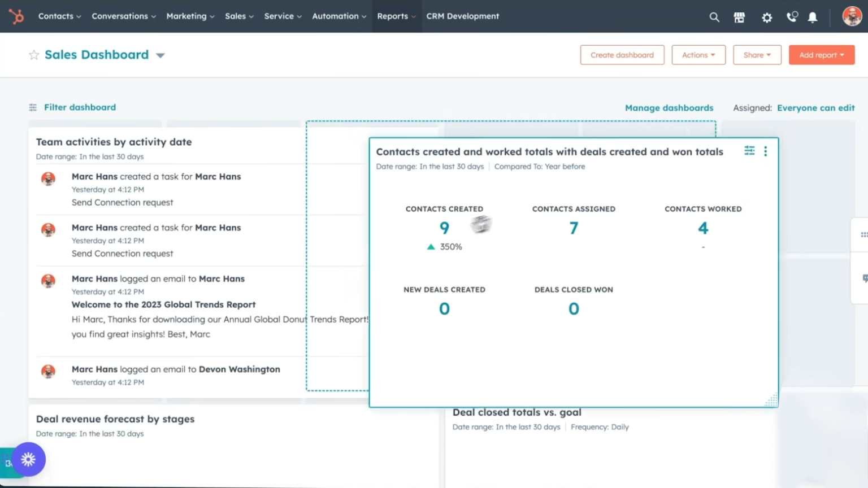This screenshot has height=488, width=868.
Task: Click Marc Hans's avatar in the activity feed
Action: 49,178
